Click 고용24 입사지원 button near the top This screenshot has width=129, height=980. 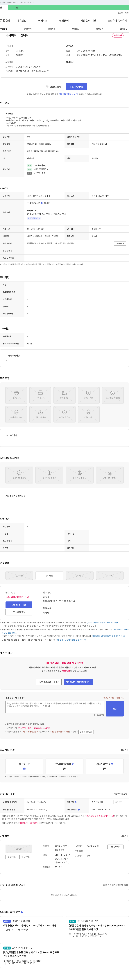tap(76, 87)
